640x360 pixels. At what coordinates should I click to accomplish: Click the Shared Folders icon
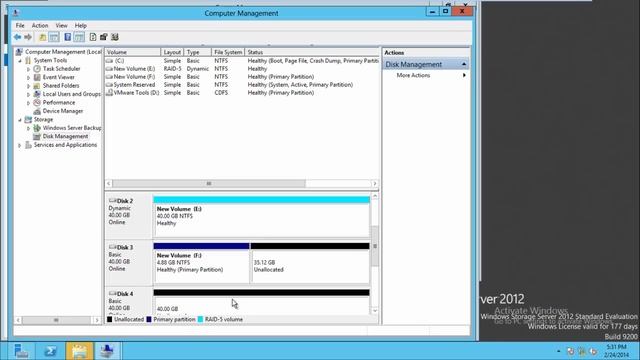(37, 86)
